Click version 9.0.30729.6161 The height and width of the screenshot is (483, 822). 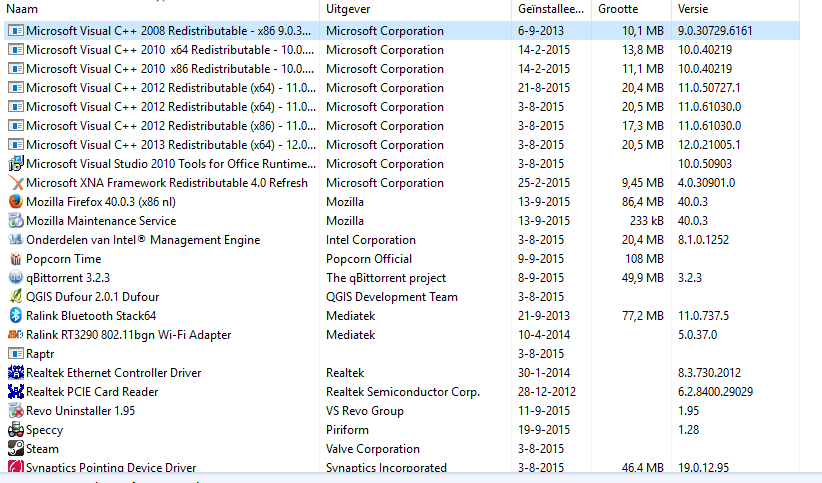(715, 31)
